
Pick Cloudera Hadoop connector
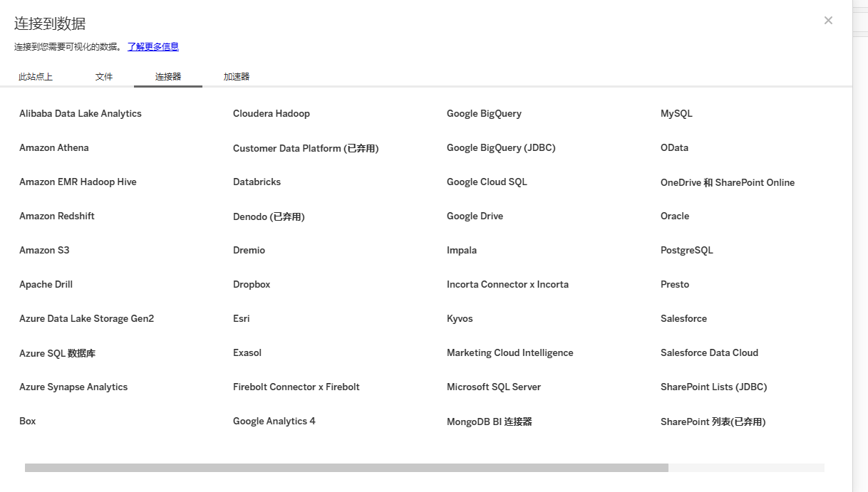click(272, 113)
